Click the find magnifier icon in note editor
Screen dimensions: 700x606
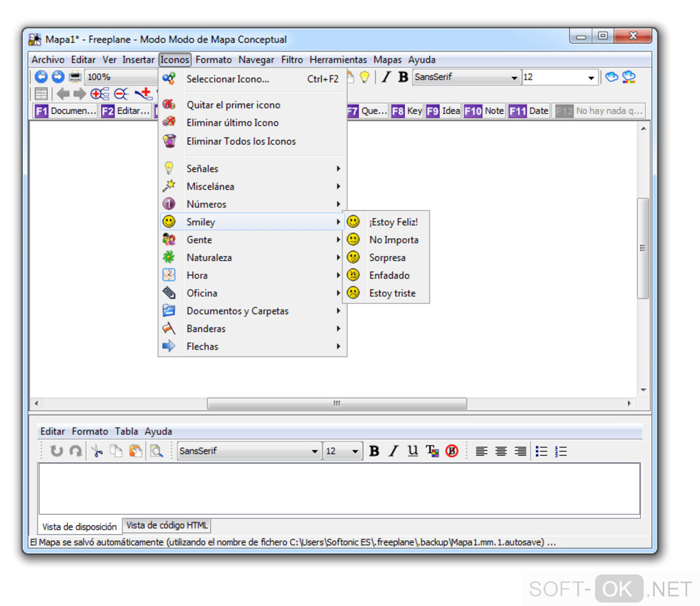click(x=156, y=451)
